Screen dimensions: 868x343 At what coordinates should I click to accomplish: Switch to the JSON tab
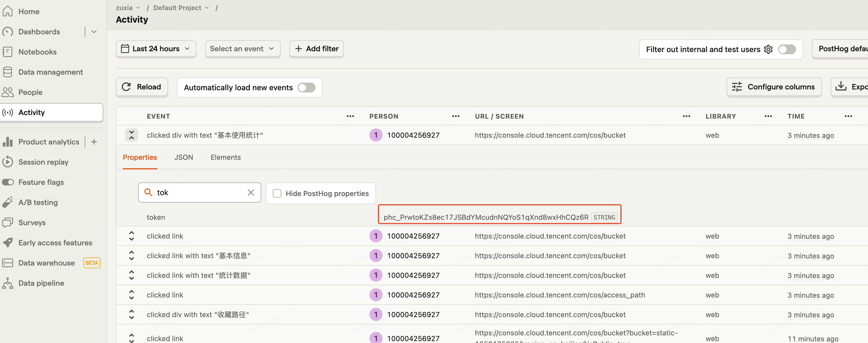[184, 158]
